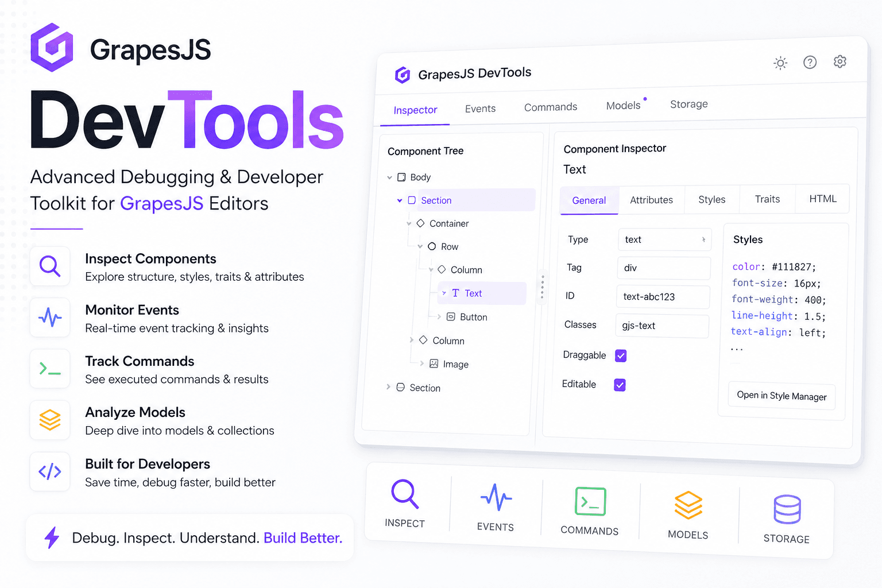Click the Events pulse icon in bottom bar
882x588 pixels.
[496, 497]
